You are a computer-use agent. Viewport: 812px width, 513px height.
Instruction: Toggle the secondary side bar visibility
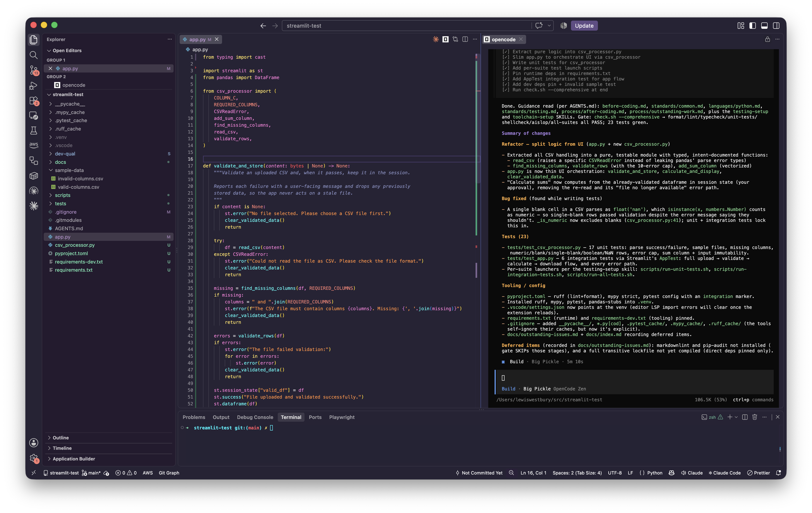click(x=776, y=26)
